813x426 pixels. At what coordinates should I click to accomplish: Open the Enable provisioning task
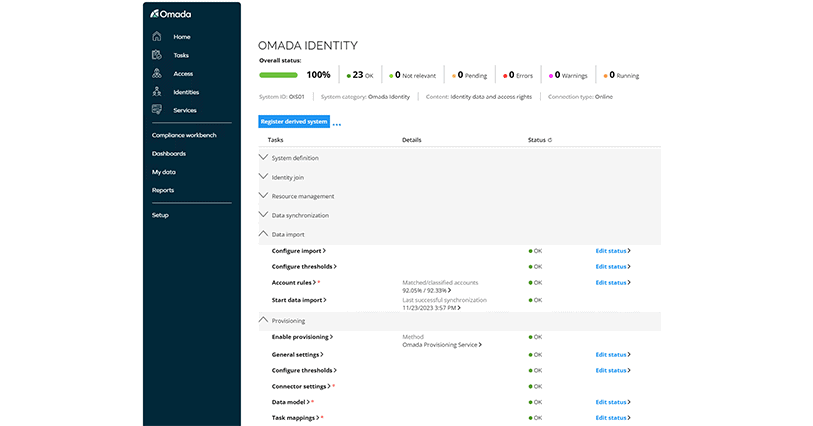click(302, 337)
